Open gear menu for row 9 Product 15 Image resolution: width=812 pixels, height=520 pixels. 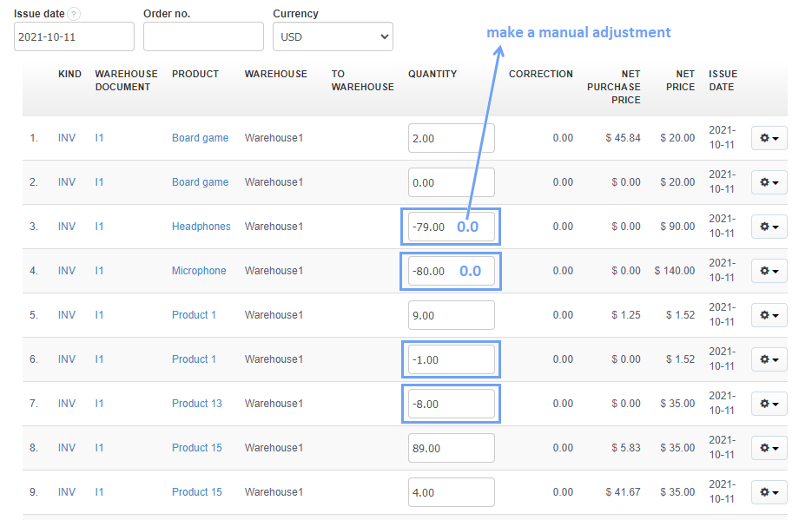(x=769, y=492)
